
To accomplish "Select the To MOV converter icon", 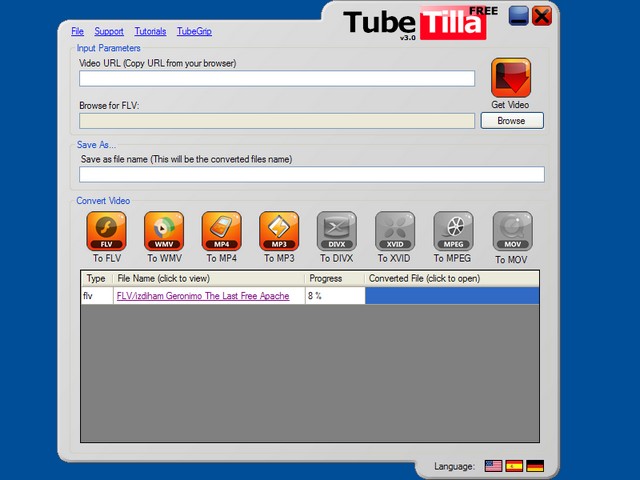I will [x=512, y=231].
